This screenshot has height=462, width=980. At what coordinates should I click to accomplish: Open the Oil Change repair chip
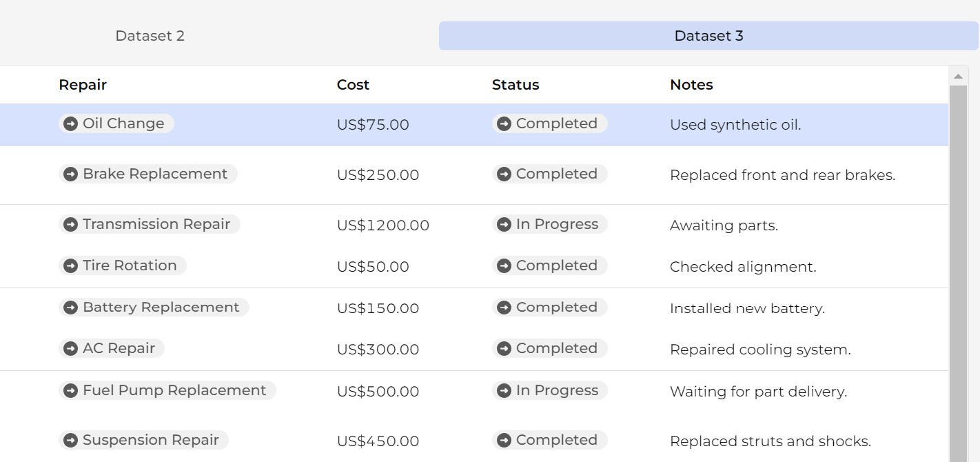pyautogui.click(x=116, y=123)
